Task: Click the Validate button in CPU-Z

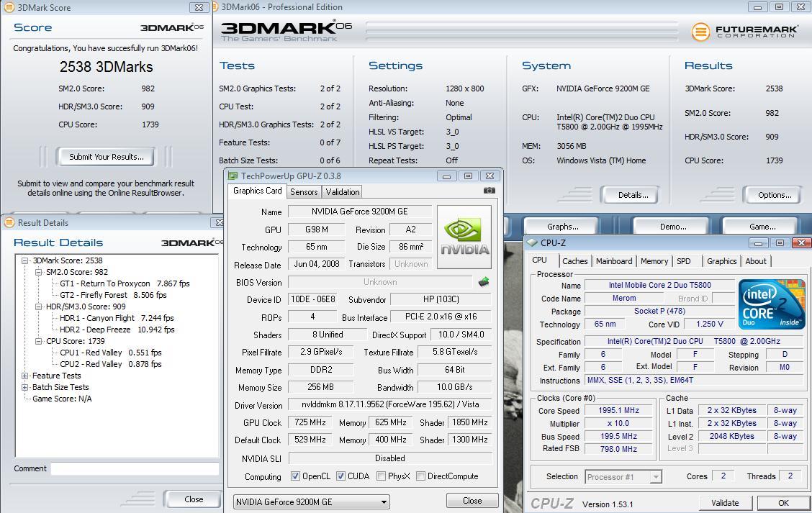Action: [x=725, y=503]
